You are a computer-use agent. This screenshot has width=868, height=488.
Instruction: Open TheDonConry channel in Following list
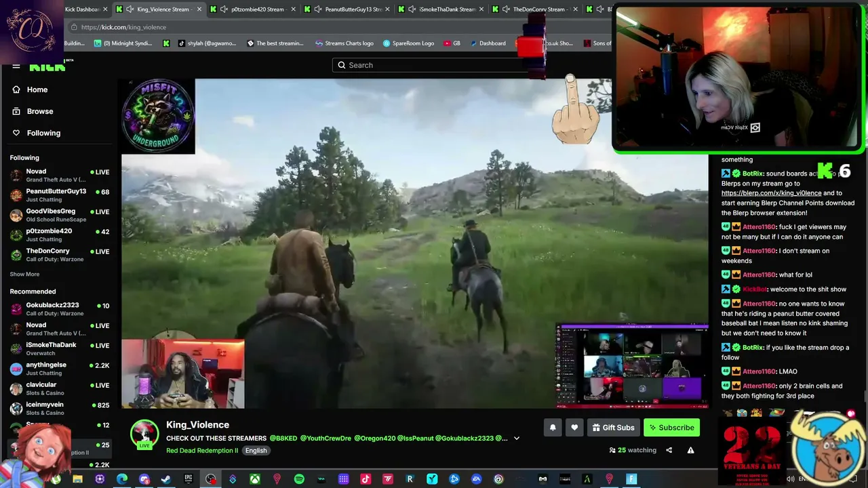point(60,255)
